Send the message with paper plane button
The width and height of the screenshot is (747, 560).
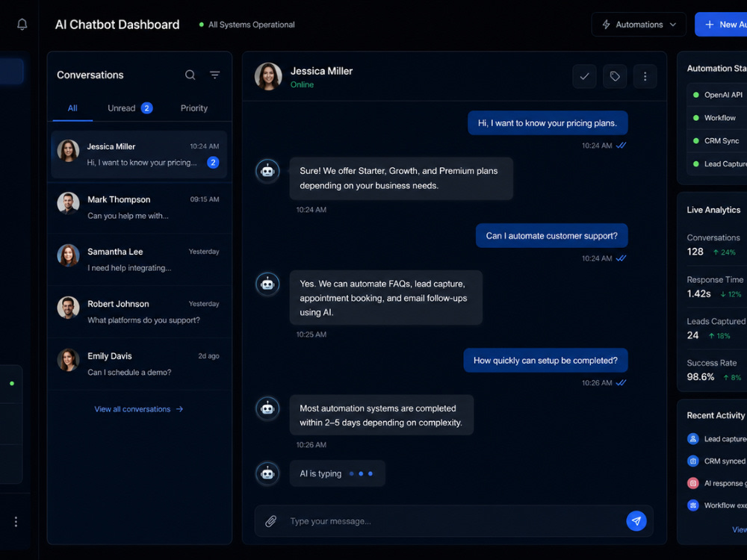pos(636,521)
